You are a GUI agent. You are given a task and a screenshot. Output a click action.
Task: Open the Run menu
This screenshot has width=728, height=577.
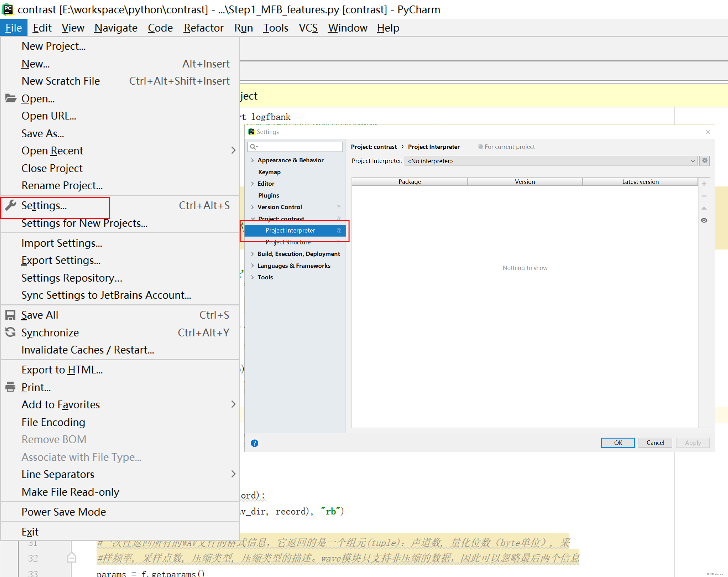[244, 28]
